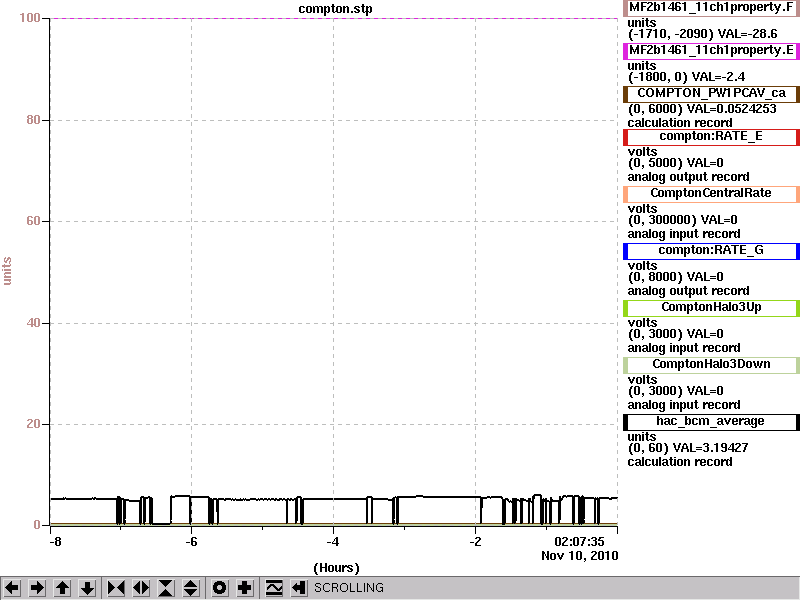Click the vertical zoom-out double-triangle icon
The width and height of the screenshot is (800, 600).
point(191,588)
